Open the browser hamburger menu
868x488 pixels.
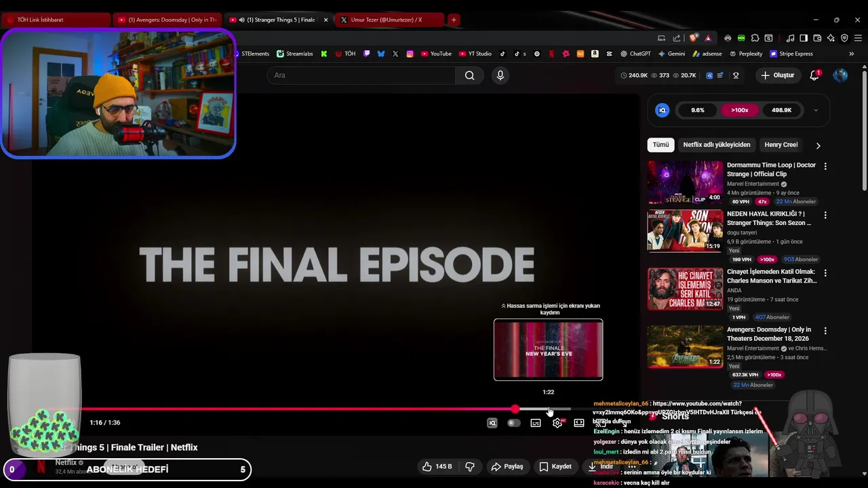click(x=858, y=38)
